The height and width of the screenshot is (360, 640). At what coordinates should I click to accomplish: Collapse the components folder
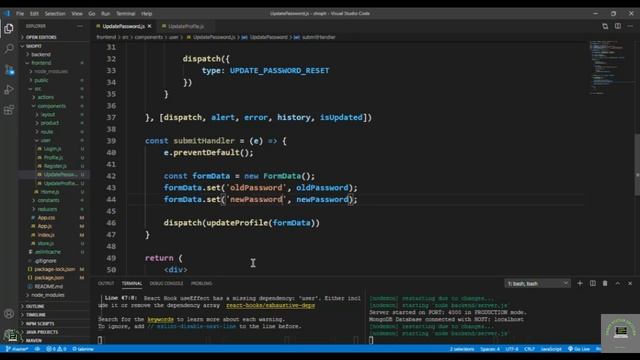tap(51, 106)
